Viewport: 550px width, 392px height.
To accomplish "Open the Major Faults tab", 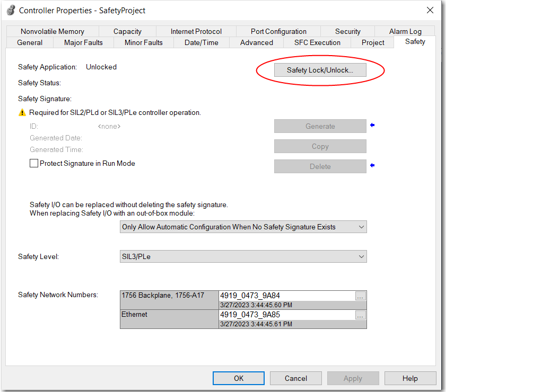I will 83,42.
